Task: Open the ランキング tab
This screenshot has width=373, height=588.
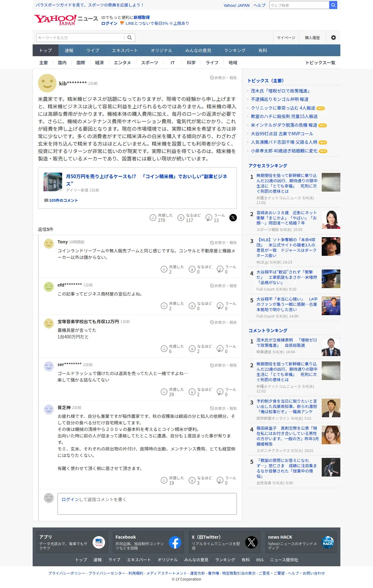Action: (x=235, y=50)
